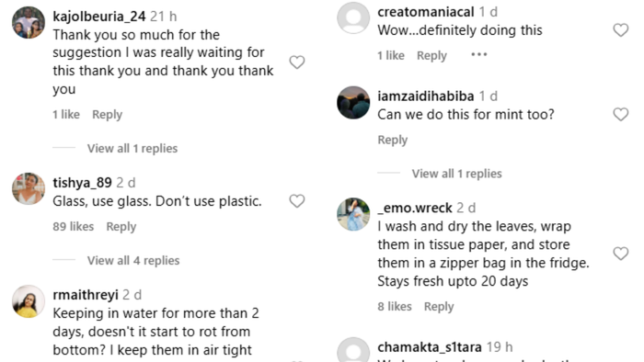Open more options dots on creatomaniacal's comment
This screenshot has width=644, height=362.
pos(479,54)
